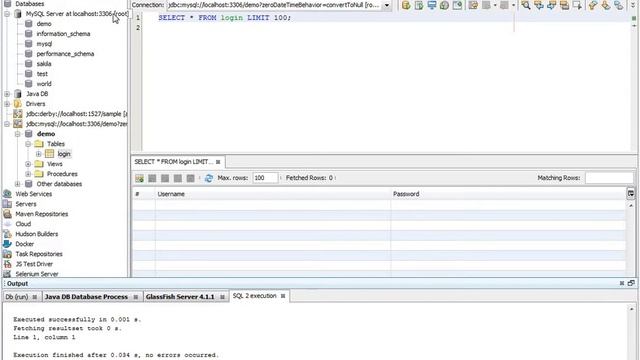Click SQL editor line 1 text

(224, 18)
